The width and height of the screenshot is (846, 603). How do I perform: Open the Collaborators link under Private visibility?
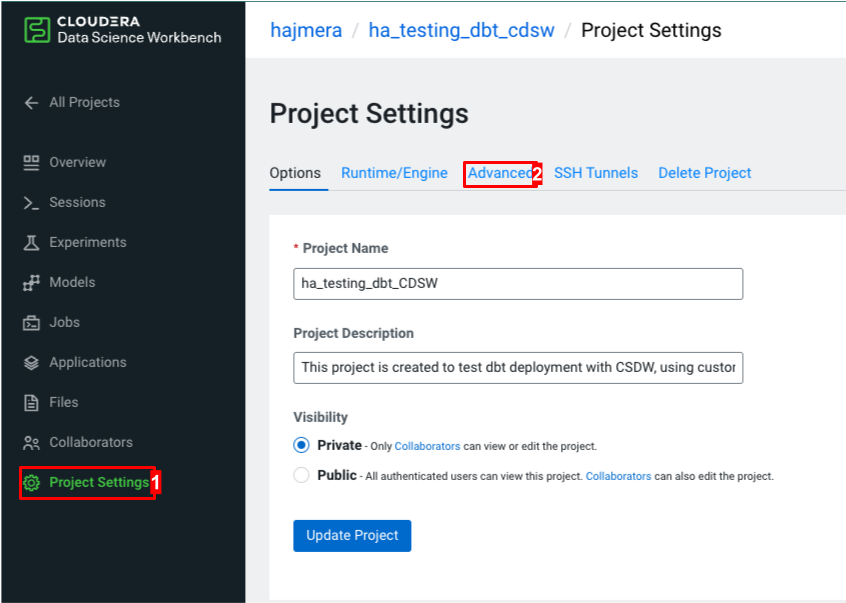pyautogui.click(x=427, y=446)
